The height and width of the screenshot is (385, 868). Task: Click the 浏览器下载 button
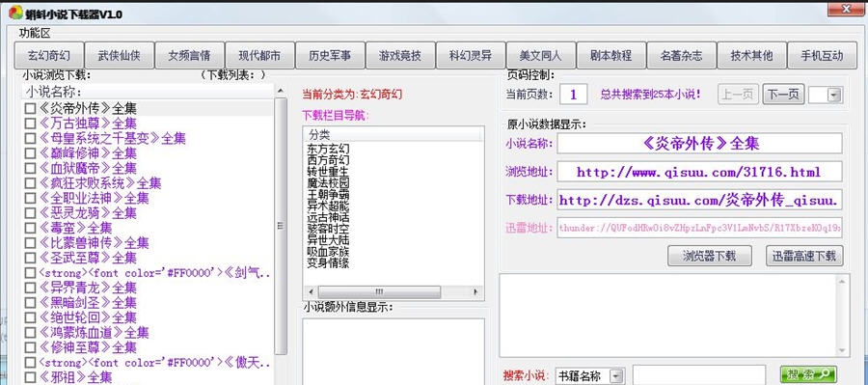click(709, 256)
